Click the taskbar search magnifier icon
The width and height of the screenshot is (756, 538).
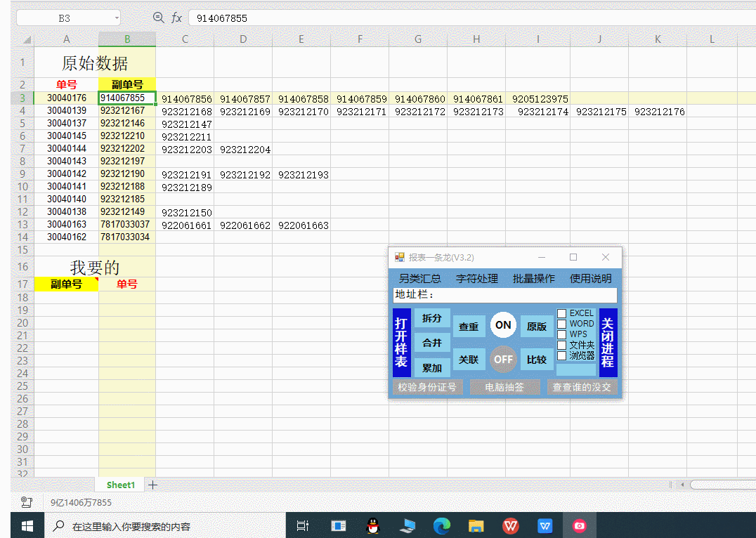click(59, 526)
